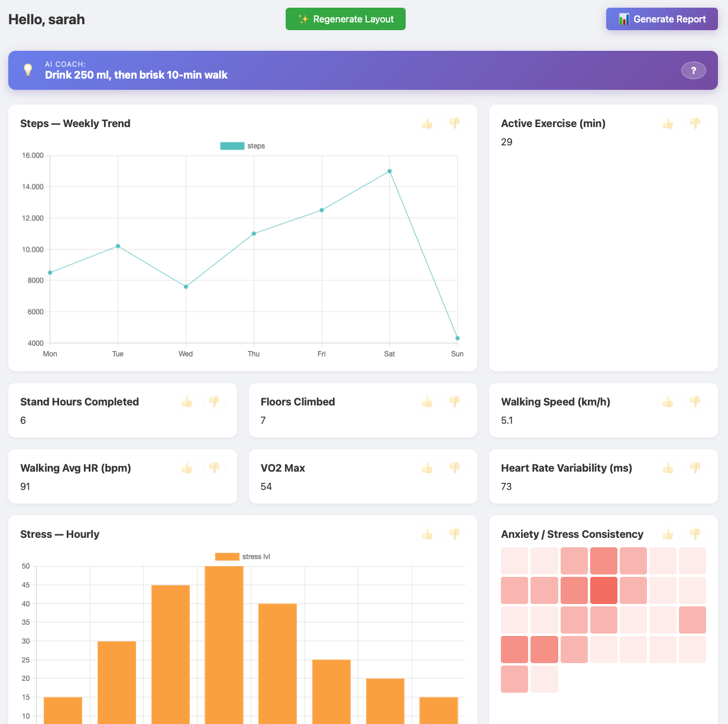The height and width of the screenshot is (724, 728).
Task: Click the stress bar at level 45
Action: (170, 654)
